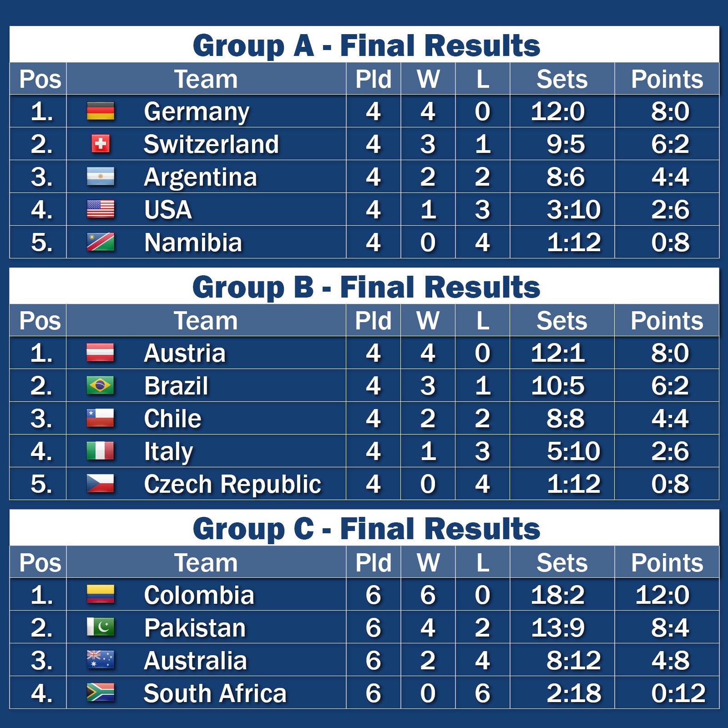This screenshot has width=728, height=728.
Task: Click the Group A - Final Results title
Action: (x=366, y=46)
